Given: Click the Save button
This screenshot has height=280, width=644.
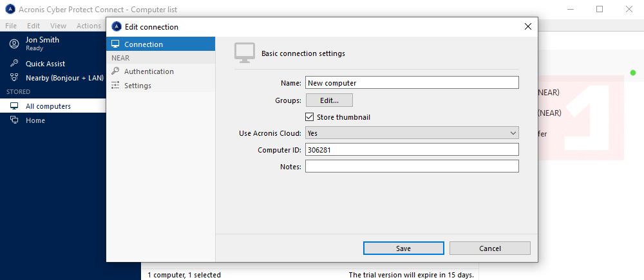Looking at the screenshot, I should click(x=403, y=248).
